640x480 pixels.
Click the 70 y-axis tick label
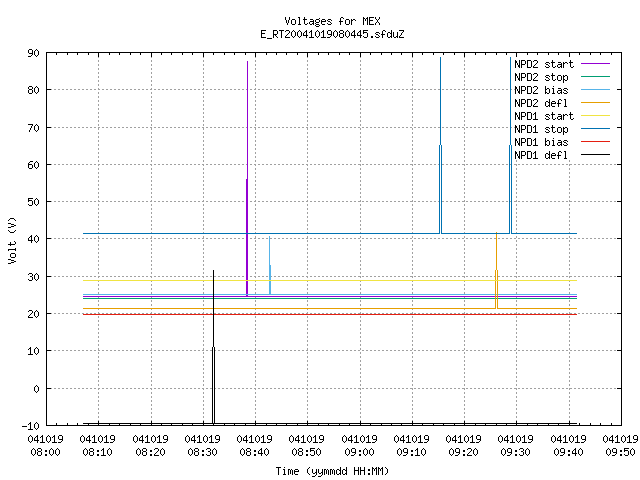pos(33,128)
